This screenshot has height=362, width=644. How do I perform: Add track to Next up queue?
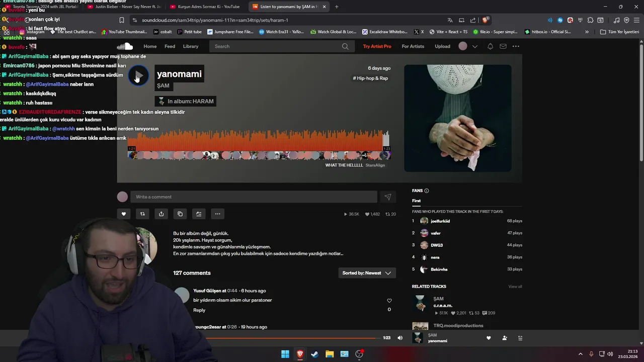point(199,214)
